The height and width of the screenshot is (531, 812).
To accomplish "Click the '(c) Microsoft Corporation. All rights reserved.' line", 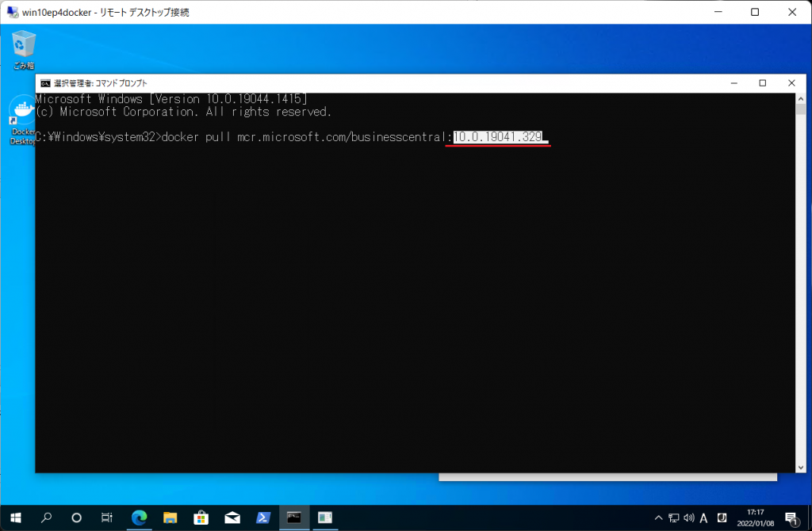I will 183,112.
